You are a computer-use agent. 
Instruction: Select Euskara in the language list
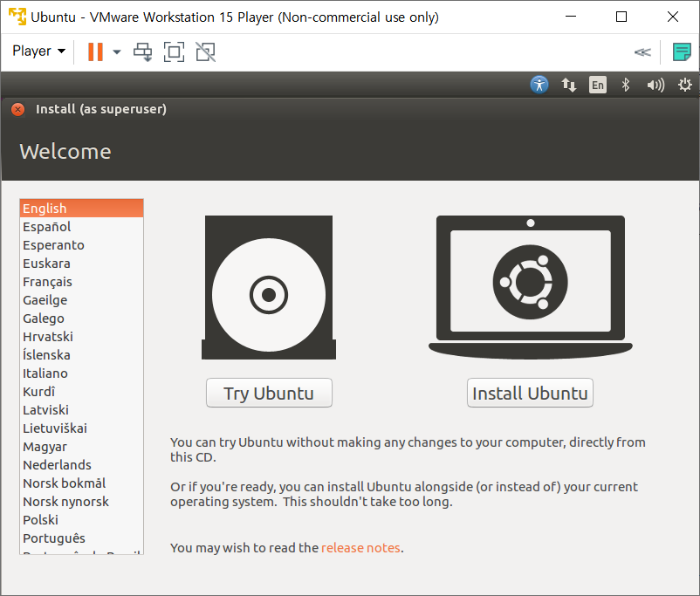(x=81, y=264)
